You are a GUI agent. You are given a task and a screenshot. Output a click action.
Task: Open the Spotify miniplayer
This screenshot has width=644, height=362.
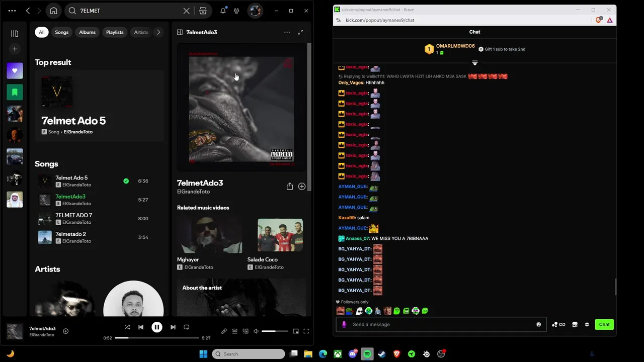(296, 331)
